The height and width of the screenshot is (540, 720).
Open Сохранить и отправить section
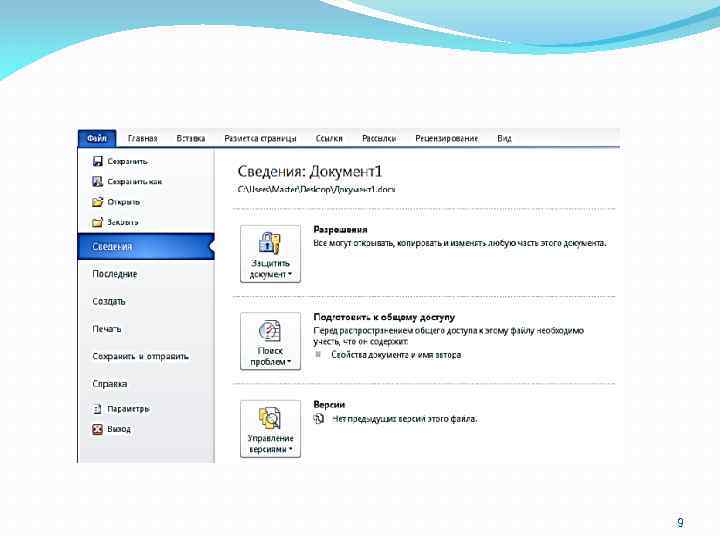point(141,356)
